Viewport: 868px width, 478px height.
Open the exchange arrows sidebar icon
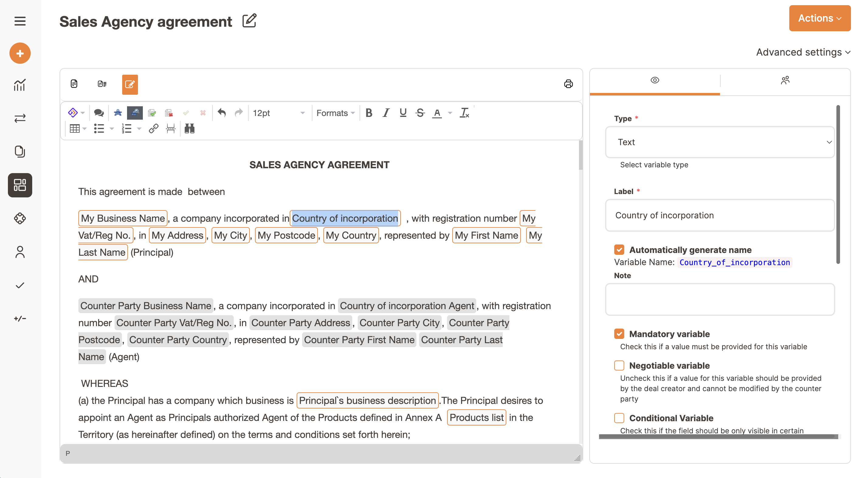click(20, 118)
